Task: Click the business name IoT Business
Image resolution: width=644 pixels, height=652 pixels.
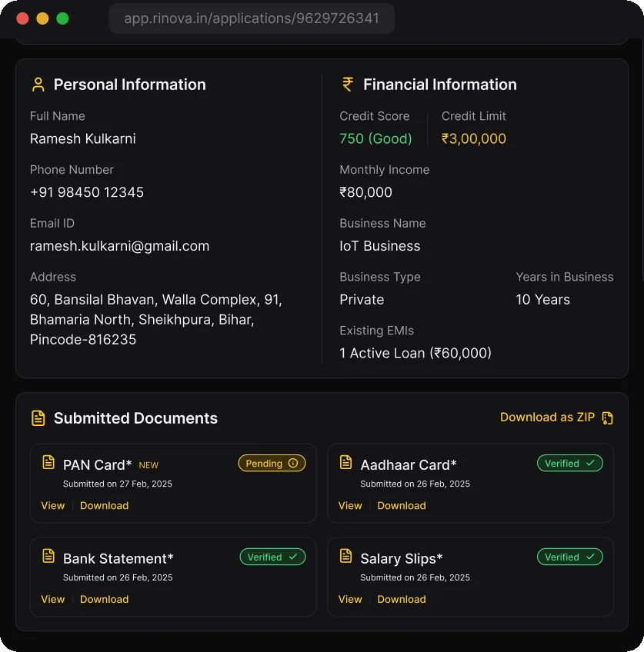Action: click(x=380, y=246)
